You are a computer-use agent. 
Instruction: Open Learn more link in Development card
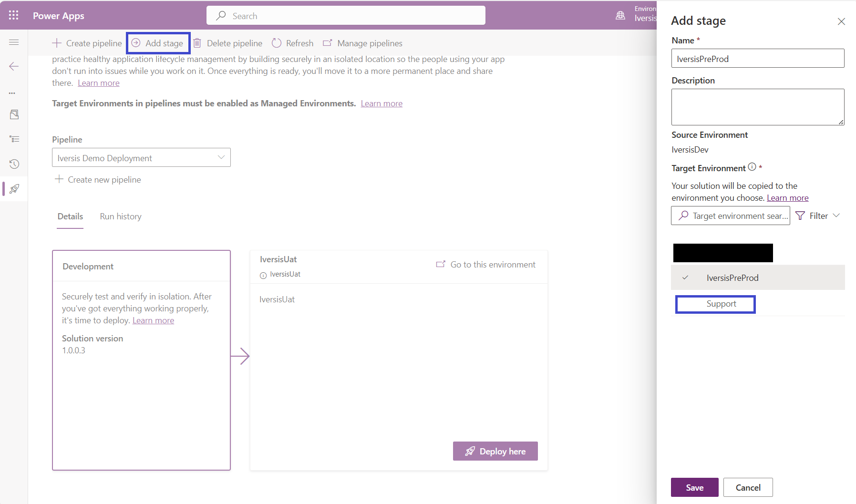(x=153, y=320)
